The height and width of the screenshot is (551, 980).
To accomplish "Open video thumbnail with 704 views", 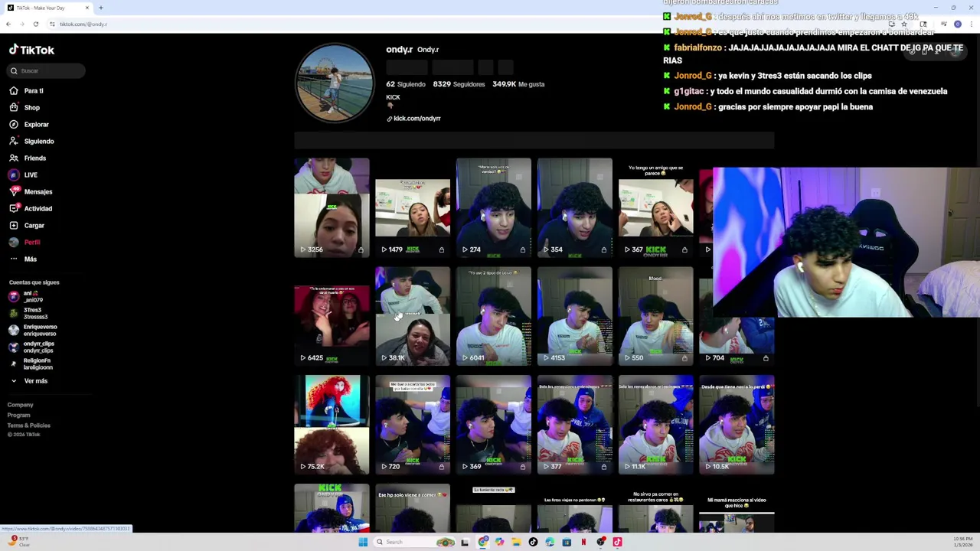I will (737, 341).
